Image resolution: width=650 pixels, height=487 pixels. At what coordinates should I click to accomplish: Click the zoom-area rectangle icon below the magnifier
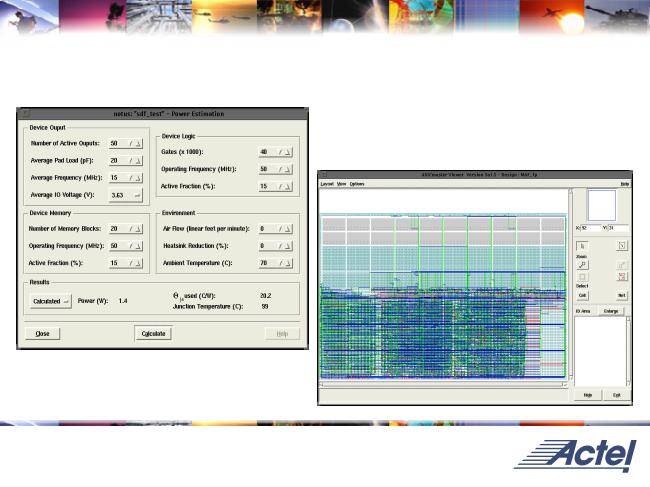(x=583, y=278)
